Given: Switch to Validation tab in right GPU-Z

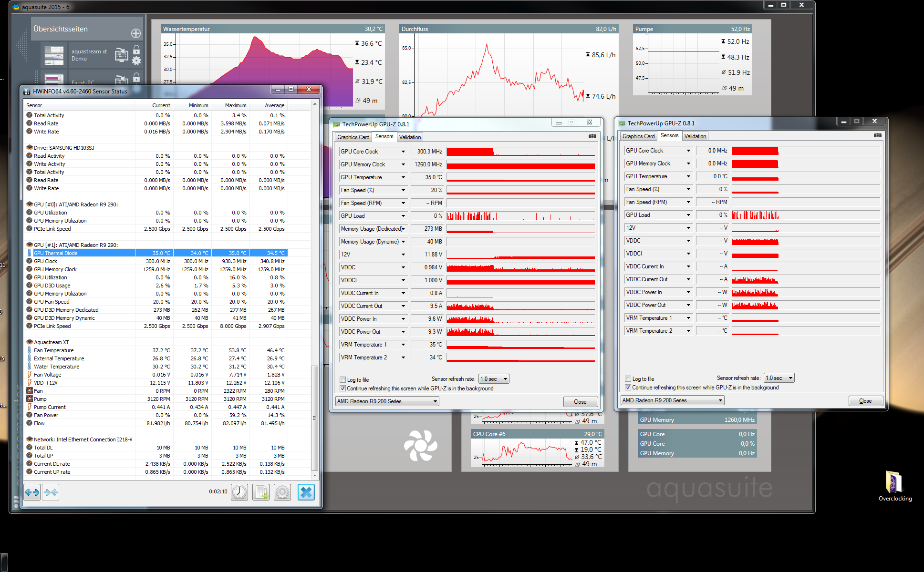Looking at the screenshot, I should pyautogui.click(x=695, y=136).
